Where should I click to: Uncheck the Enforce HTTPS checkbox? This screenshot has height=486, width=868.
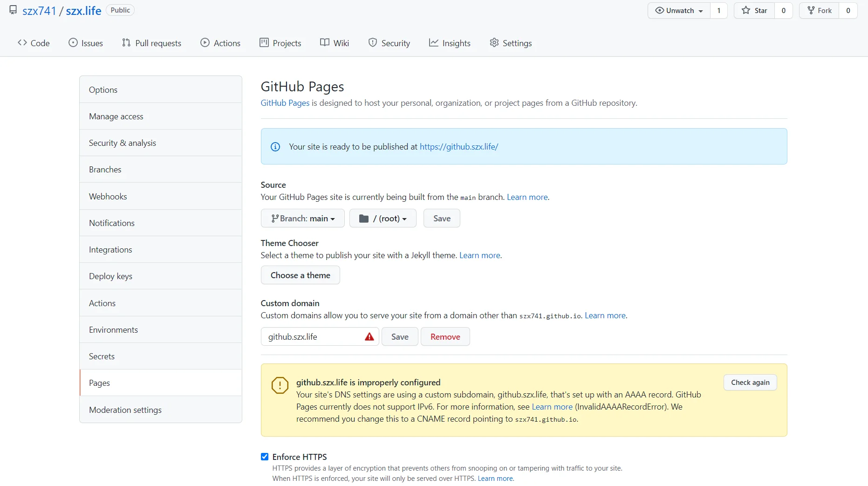(x=265, y=457)
